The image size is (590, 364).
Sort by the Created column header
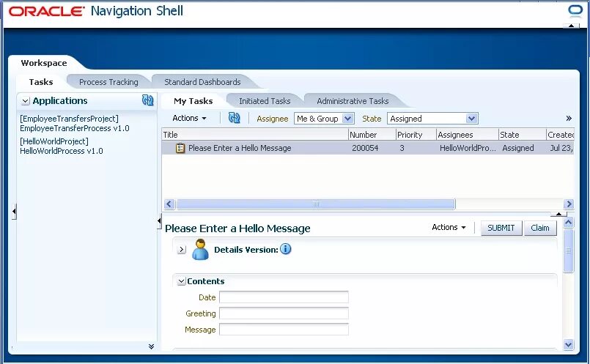560,135
